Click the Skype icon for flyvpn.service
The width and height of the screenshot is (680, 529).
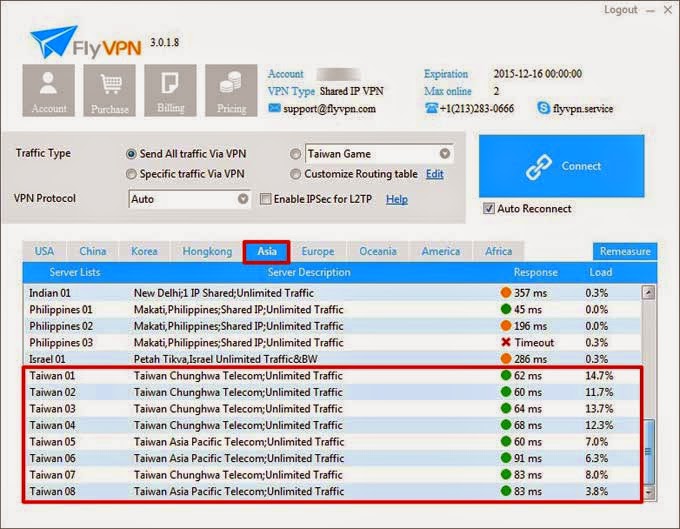543,108
